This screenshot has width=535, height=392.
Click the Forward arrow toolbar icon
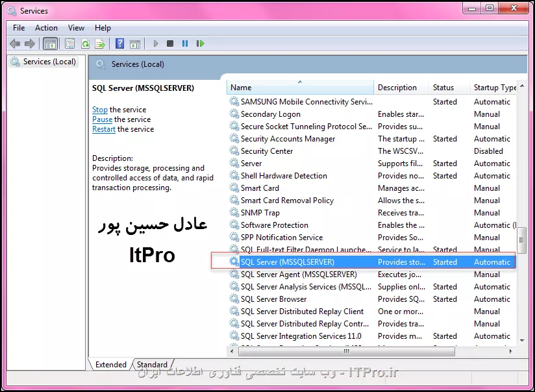click(30, 43)
